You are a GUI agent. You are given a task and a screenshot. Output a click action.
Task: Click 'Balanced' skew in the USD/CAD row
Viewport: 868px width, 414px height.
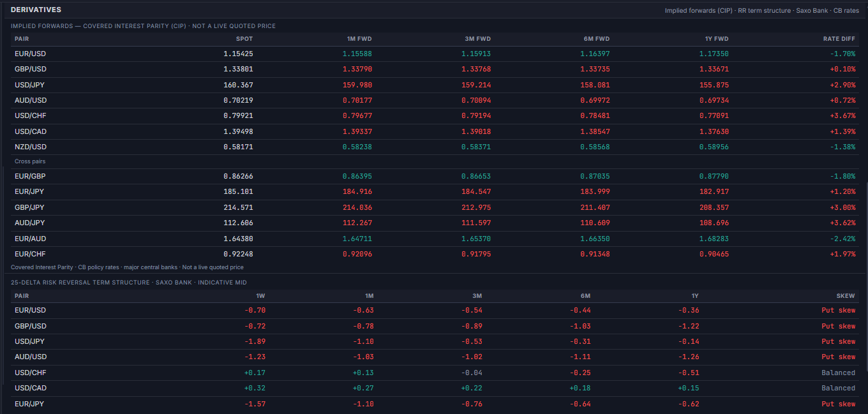click(839, 388)
